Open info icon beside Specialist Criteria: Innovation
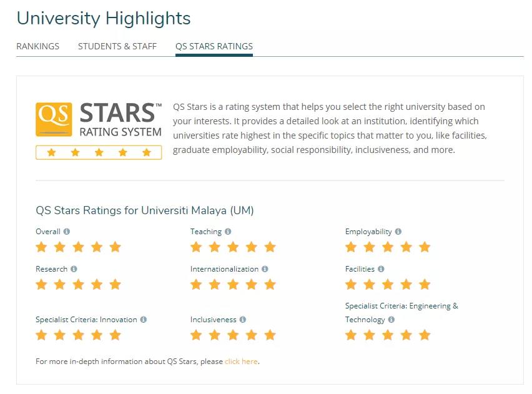This screenshot has height=394, width=532. pos(144,320)
